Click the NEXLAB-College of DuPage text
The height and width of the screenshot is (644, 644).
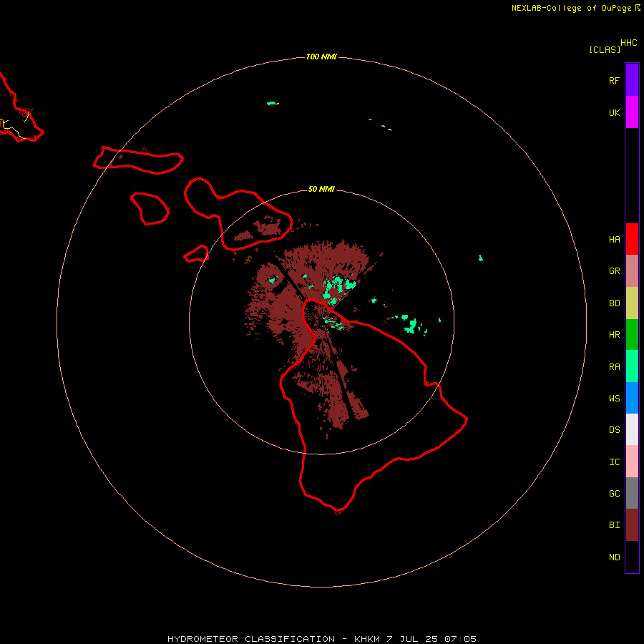point(571,8)
